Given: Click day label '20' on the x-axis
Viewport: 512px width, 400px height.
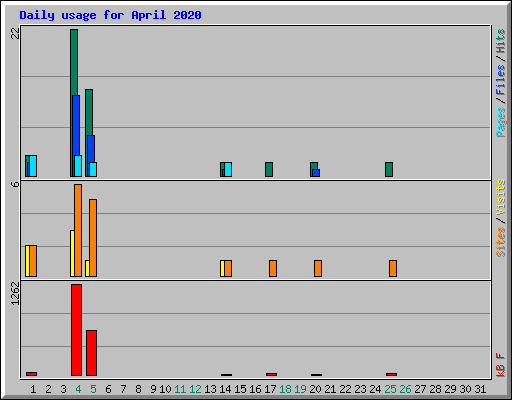Looking at the screenshot, I should click(315, 389).
